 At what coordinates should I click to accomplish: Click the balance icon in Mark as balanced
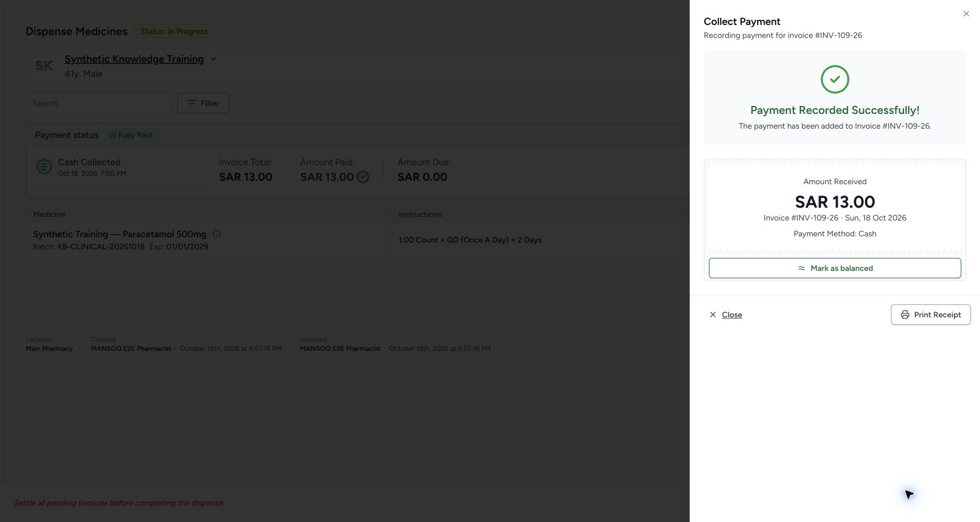click(x=801, y=268)
